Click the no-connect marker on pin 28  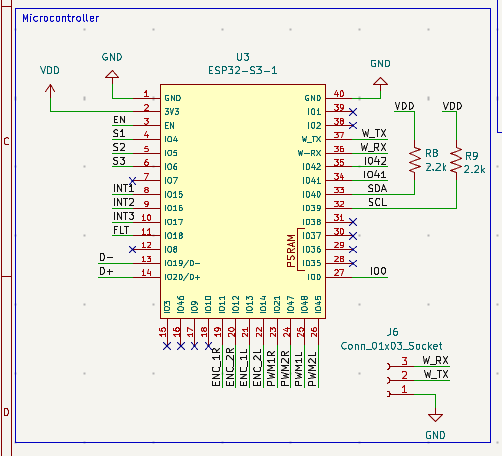pyautogui.click(x=353, y=263)
